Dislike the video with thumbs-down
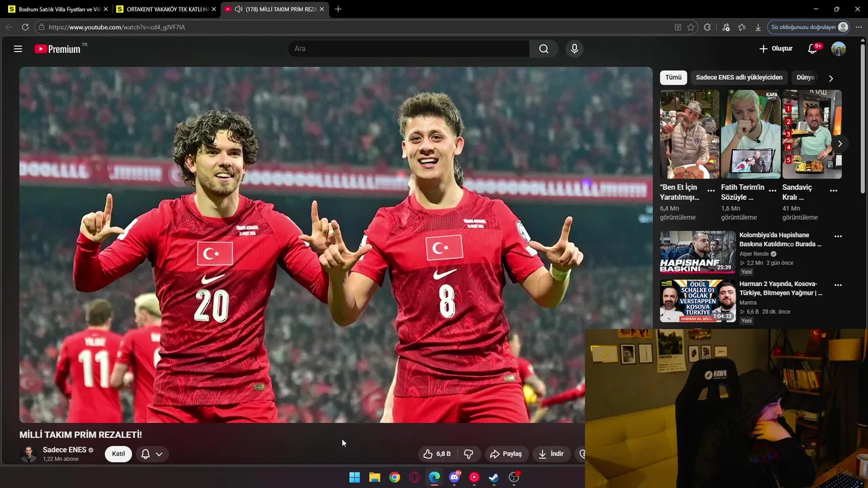This screenshot has height=488, width=868. coord(469,454)
